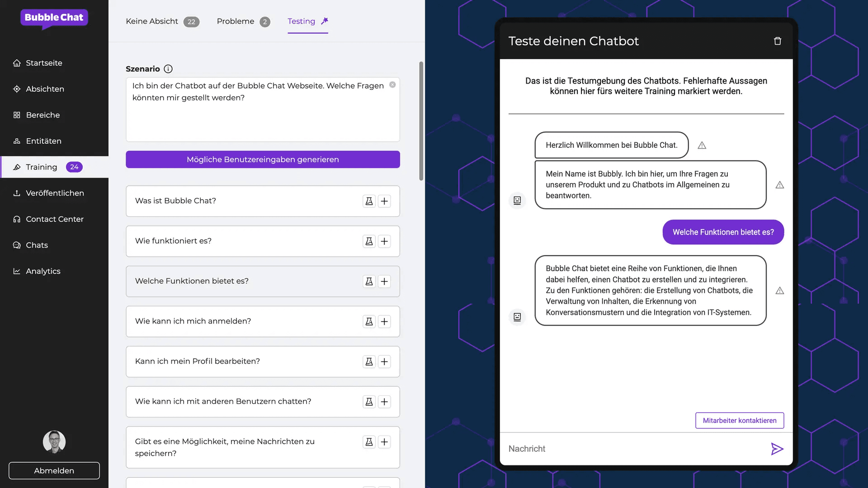The image size is (868, 488).
Task: Open Contact Center sidebar item
Action: [x=54, y=219]
